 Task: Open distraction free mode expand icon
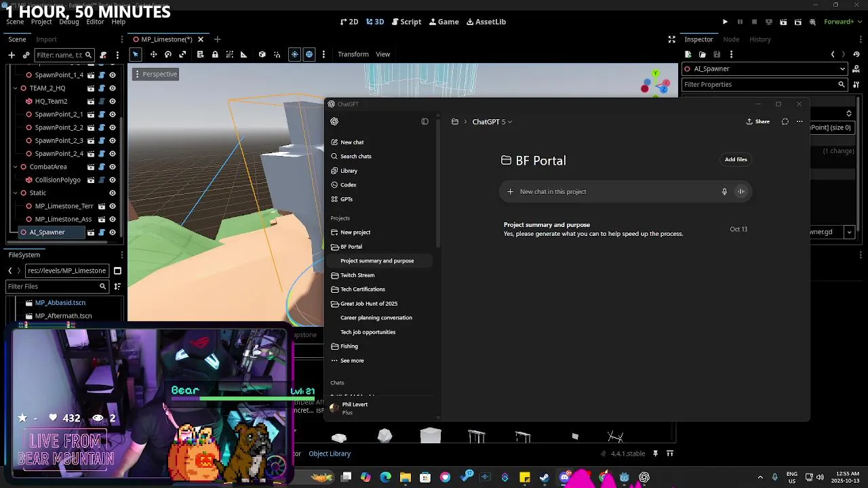(671, 39)
